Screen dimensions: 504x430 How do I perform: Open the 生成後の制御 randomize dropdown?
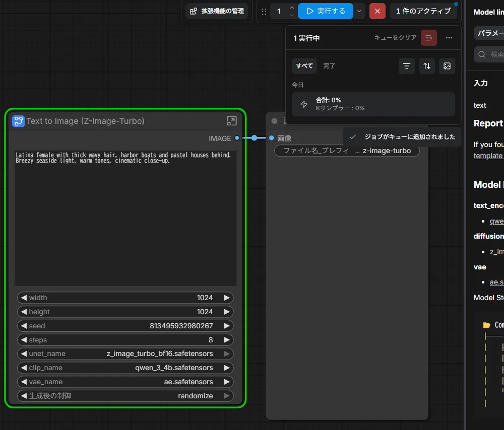125,396
